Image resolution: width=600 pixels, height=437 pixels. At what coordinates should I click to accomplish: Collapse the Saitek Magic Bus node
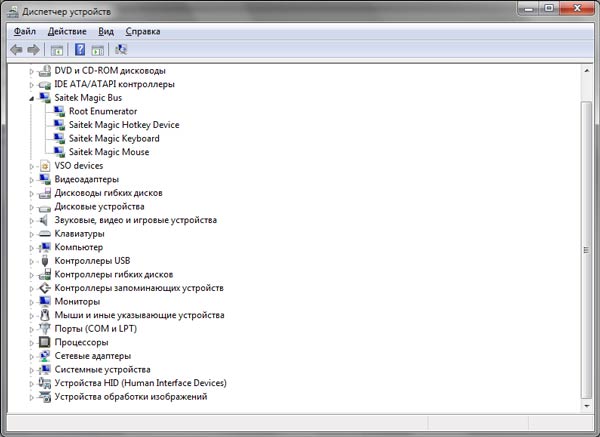pyautogui.click(x=31, y=99)
